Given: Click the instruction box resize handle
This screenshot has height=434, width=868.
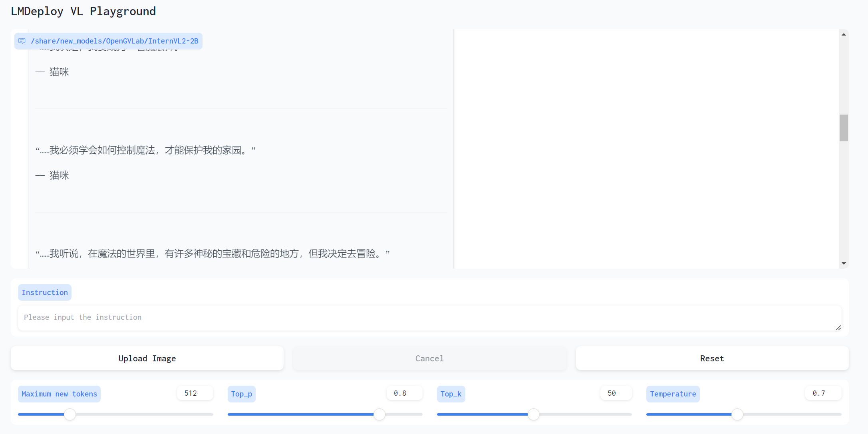Looking at the screenshot, I should [x=838, y=328].
